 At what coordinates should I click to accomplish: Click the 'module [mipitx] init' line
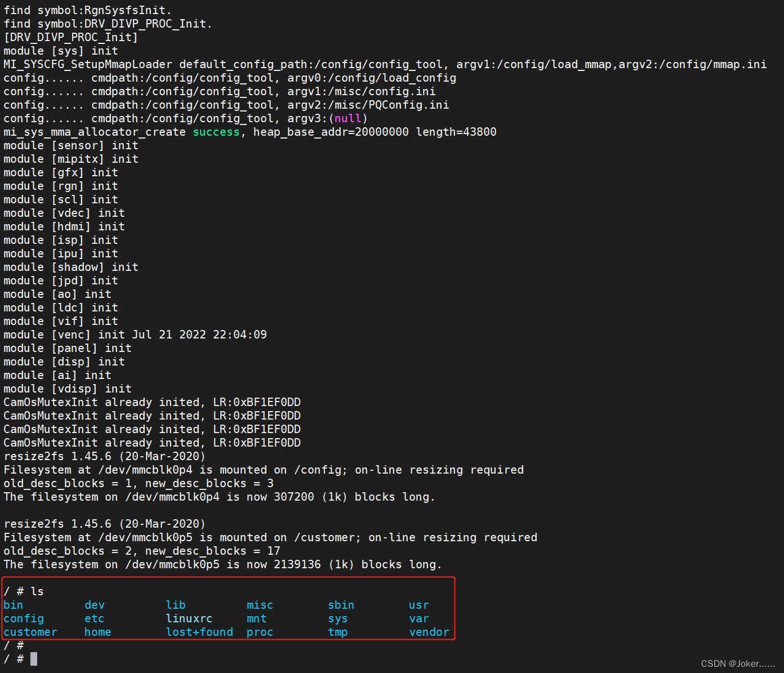(x=71, y=159)
